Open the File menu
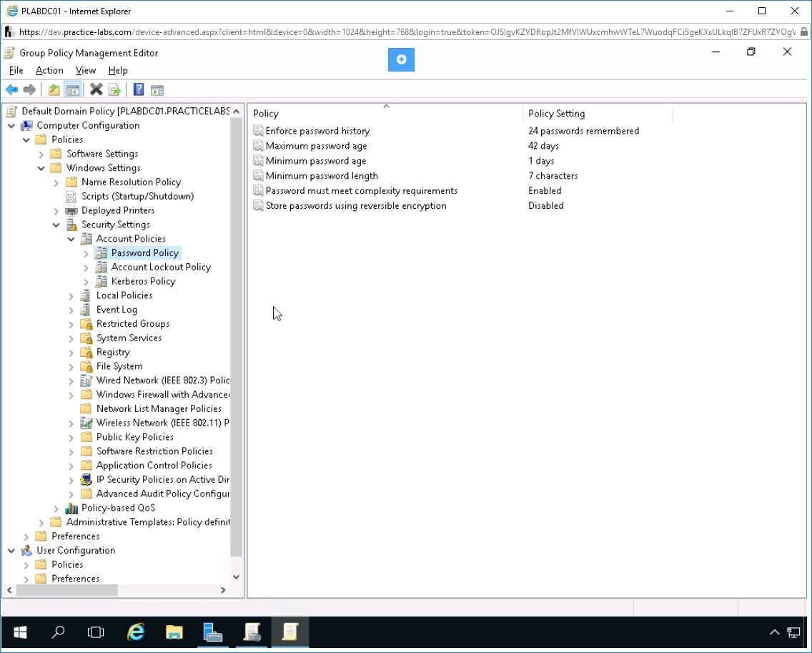 click(16, 71)
